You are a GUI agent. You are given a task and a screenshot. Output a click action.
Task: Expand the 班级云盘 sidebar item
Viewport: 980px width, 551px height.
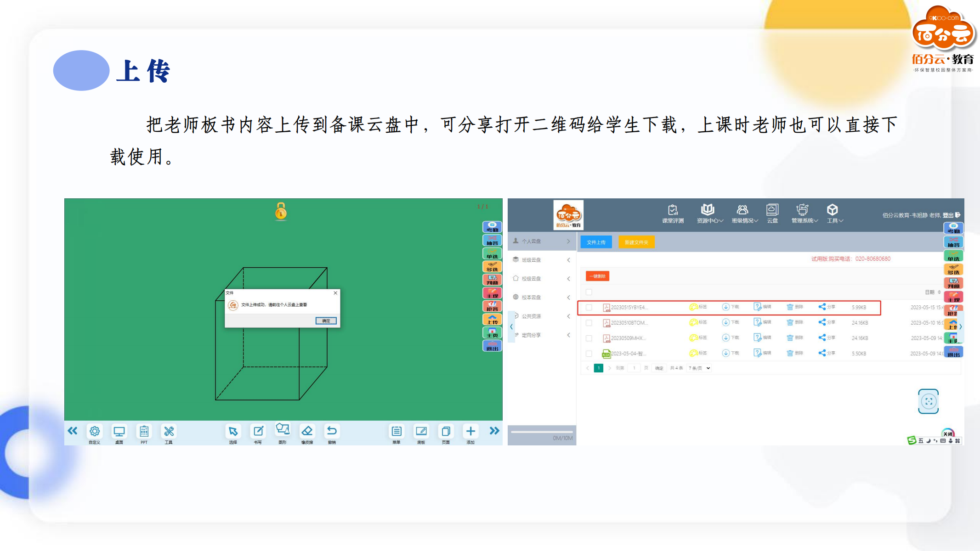pos(542,260)
